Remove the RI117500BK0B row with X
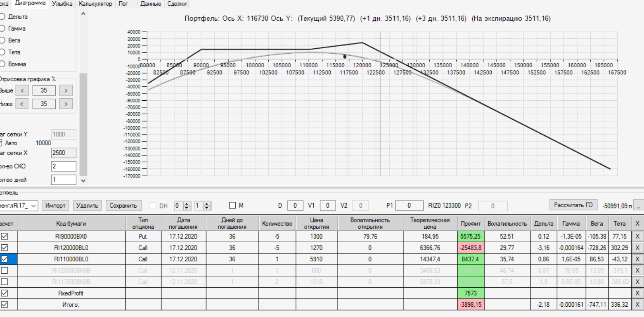 tap(638, 282)
